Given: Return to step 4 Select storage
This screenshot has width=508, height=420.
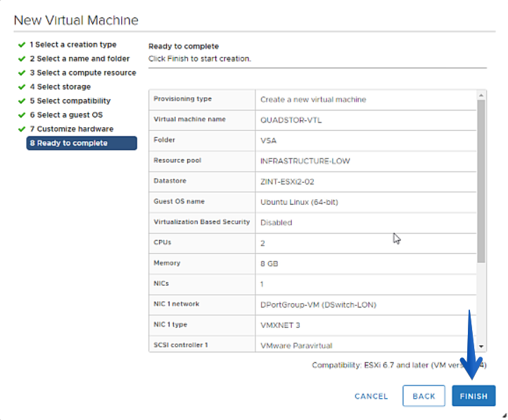Looking at the screenshot, I should pos(61,87).
